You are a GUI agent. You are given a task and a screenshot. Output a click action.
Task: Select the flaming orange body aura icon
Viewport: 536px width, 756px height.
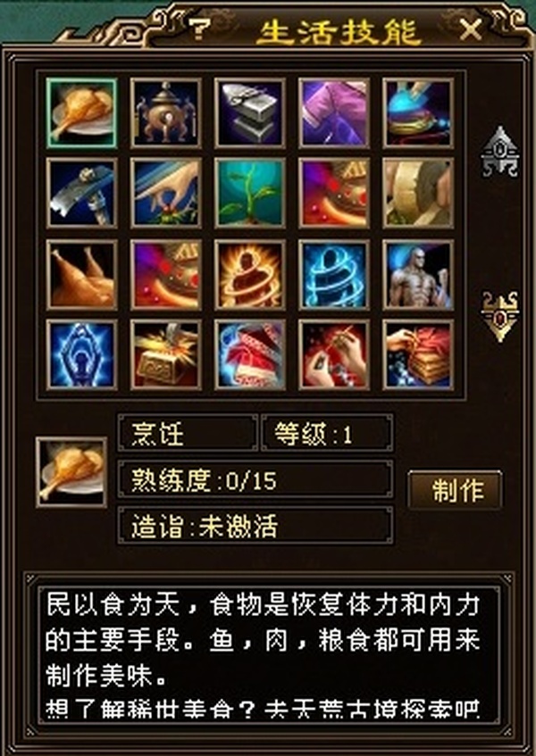[250, 275]
